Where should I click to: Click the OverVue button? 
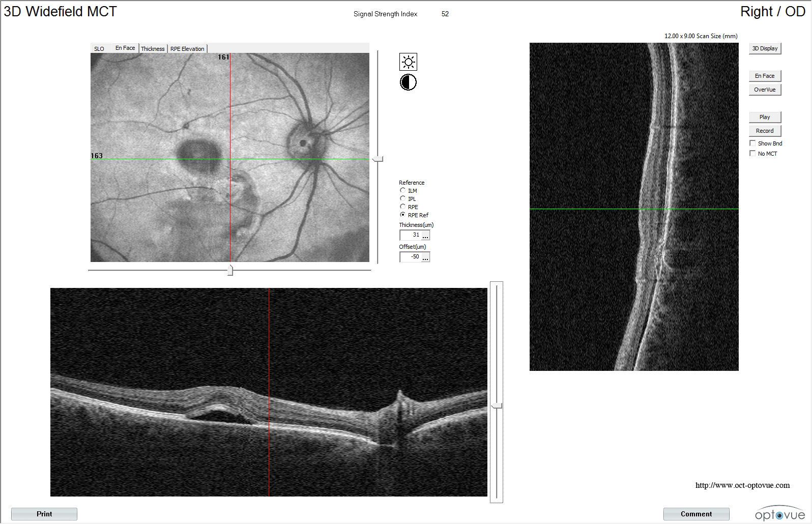tap(765, 90)
